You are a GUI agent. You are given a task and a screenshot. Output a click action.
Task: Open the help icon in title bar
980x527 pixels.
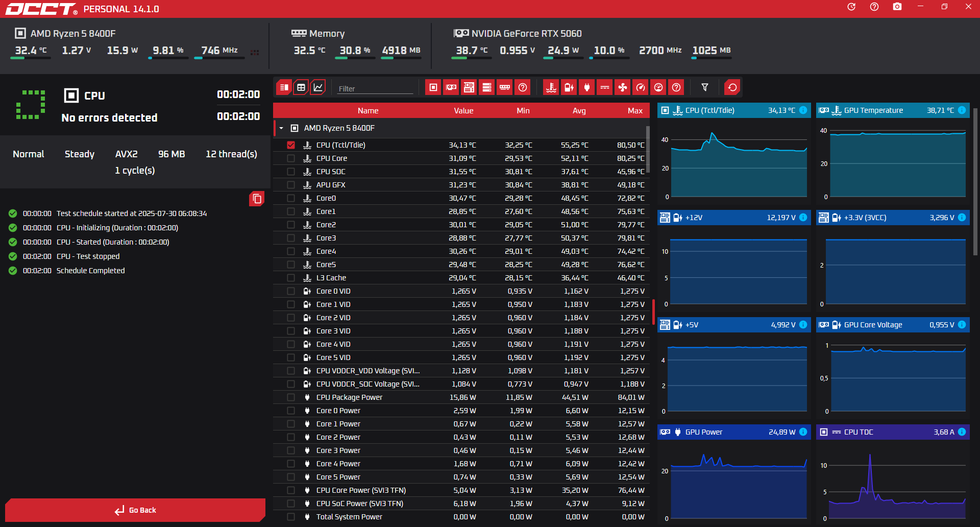pyautogui.click(x=874, y=7)
